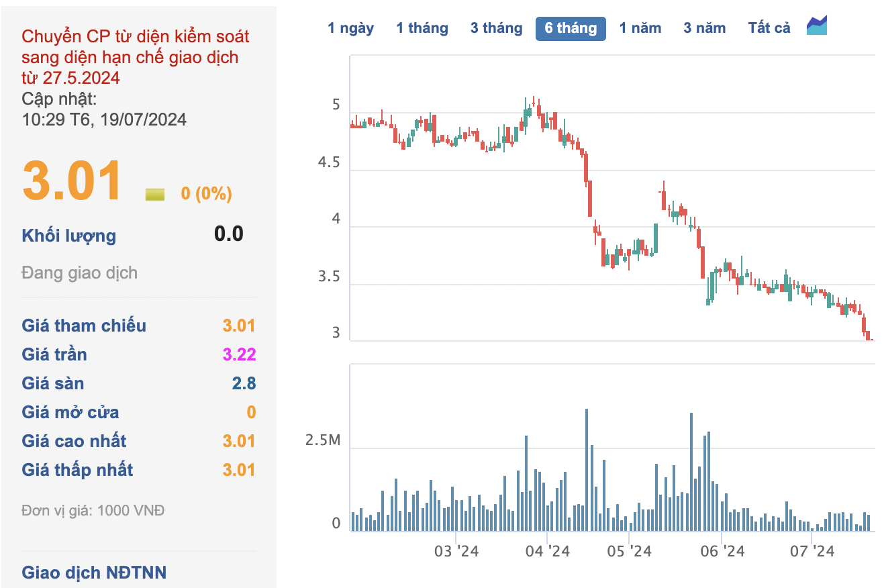The image size is (882, 588).
Task: Select the 1 năm time range
Action: 640,28
